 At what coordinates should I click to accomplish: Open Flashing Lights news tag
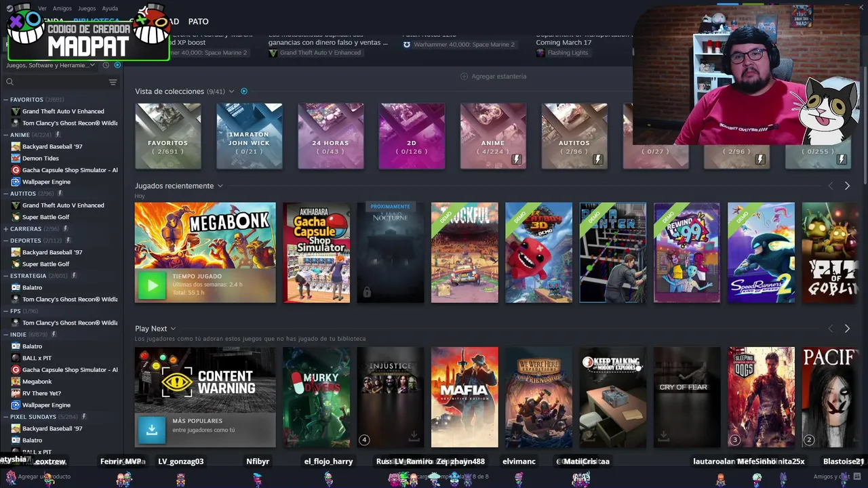tap(562, 53)
